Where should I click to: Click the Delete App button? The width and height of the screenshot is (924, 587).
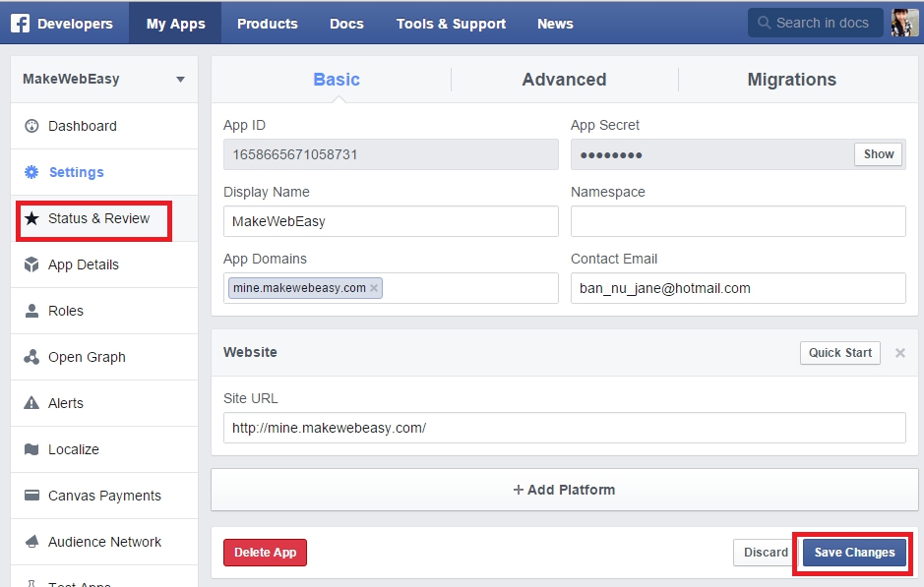(265, 553)
